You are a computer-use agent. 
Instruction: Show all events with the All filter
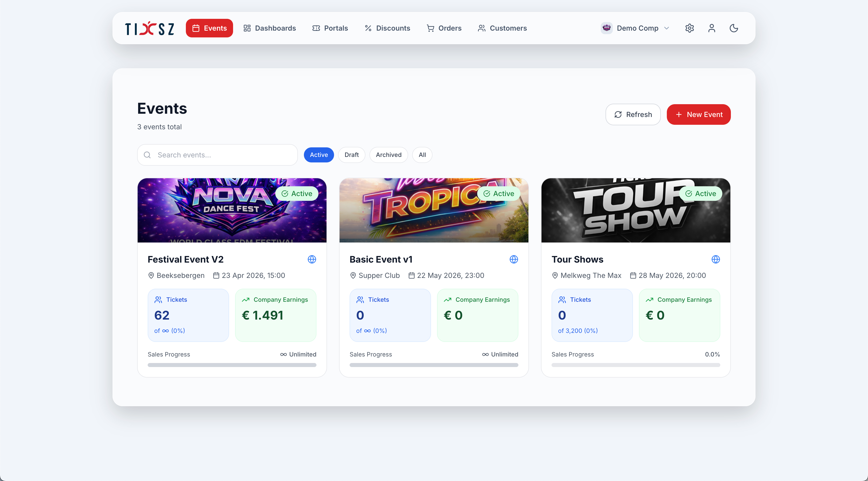(x=422, y=155)
